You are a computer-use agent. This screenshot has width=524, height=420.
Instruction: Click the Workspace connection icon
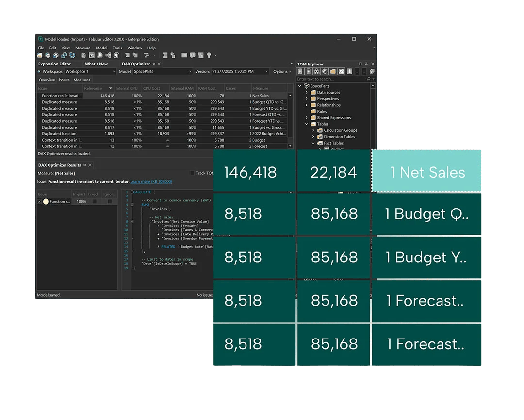39,71
